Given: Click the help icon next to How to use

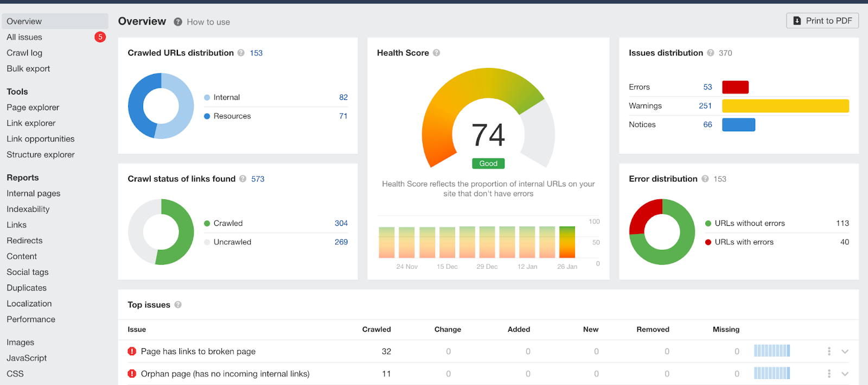Looking at the screenshot, I should tap(178, 22).
